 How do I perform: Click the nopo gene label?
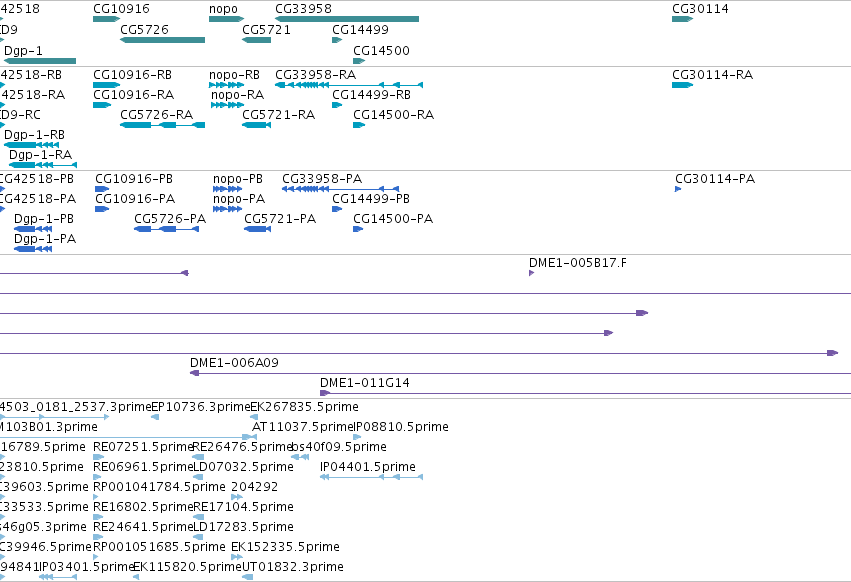(224, 9)
